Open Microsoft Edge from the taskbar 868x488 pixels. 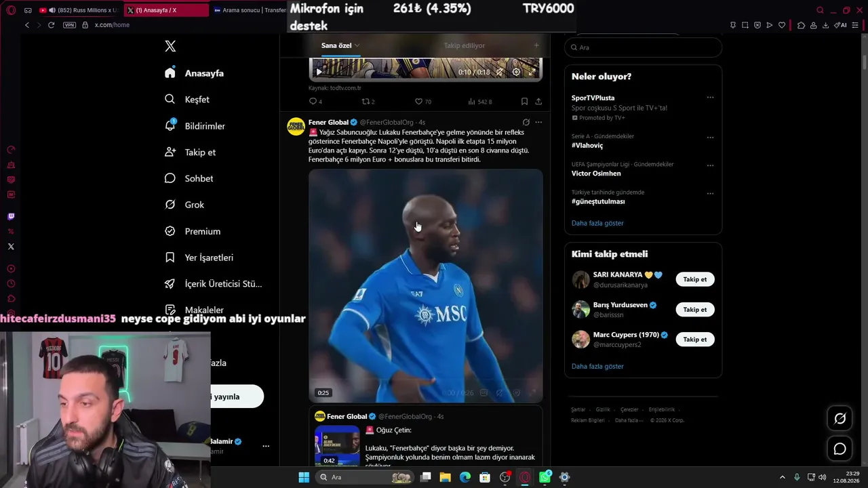pyautogui.click(x=465, y=477)
